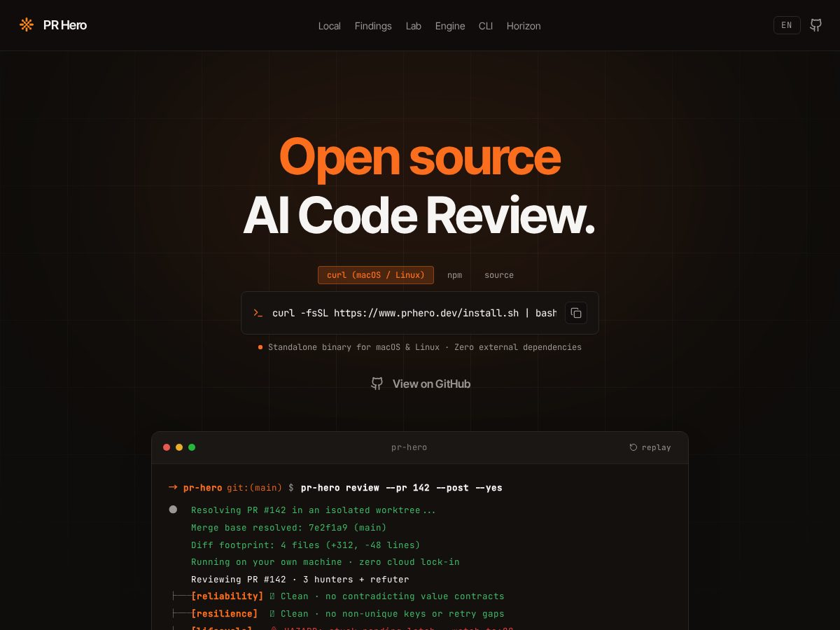
Task: Click the PR Hero asterisk logo icon
Action: [x=27, y=25]
